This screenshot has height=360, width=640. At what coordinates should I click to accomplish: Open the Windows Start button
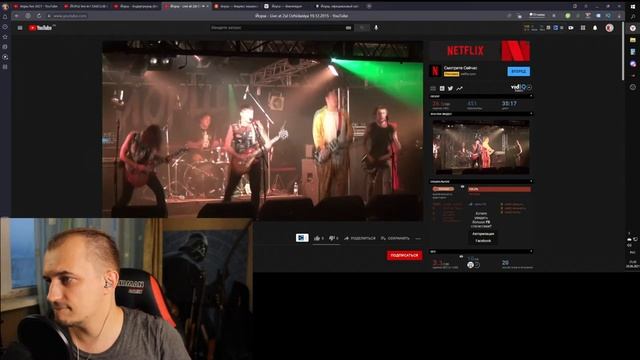tap(633, 6)
